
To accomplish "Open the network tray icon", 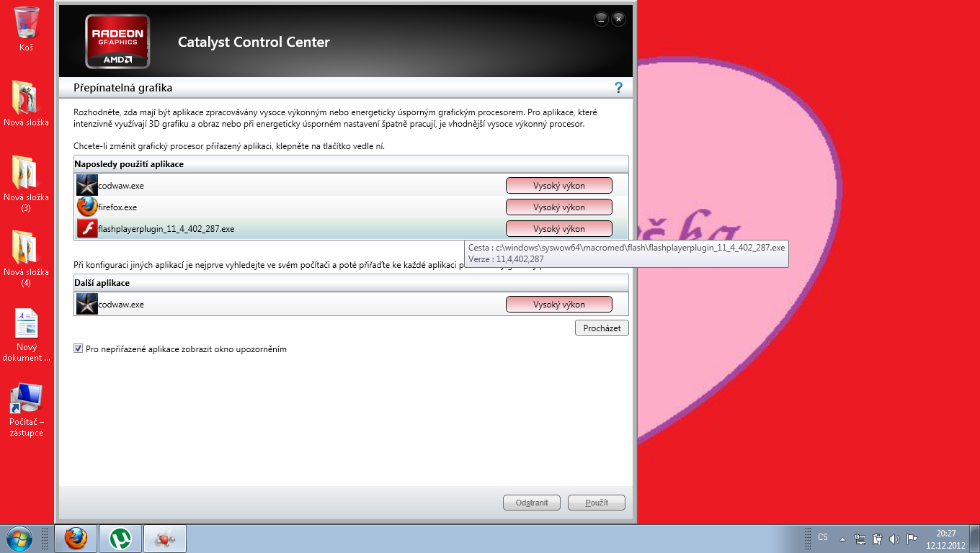I will tap(860, 539).
